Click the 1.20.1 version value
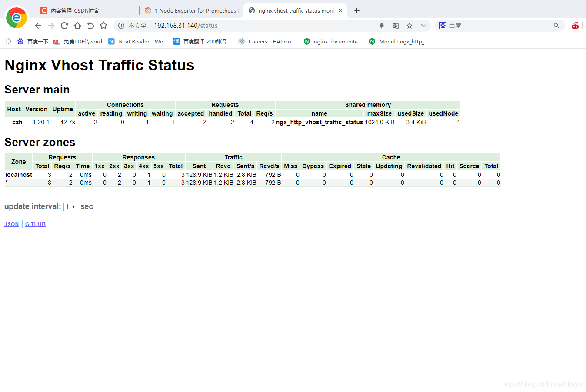This screenshot has width=586, height=392. point(41,122)
